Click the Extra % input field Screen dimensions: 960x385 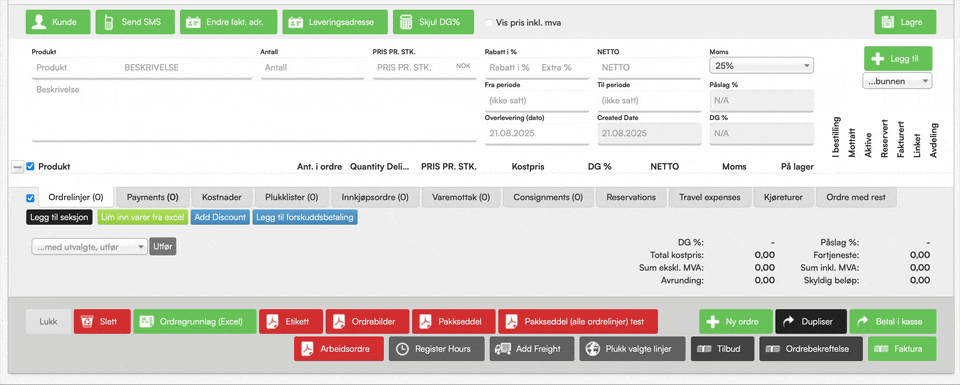(563, 68)
